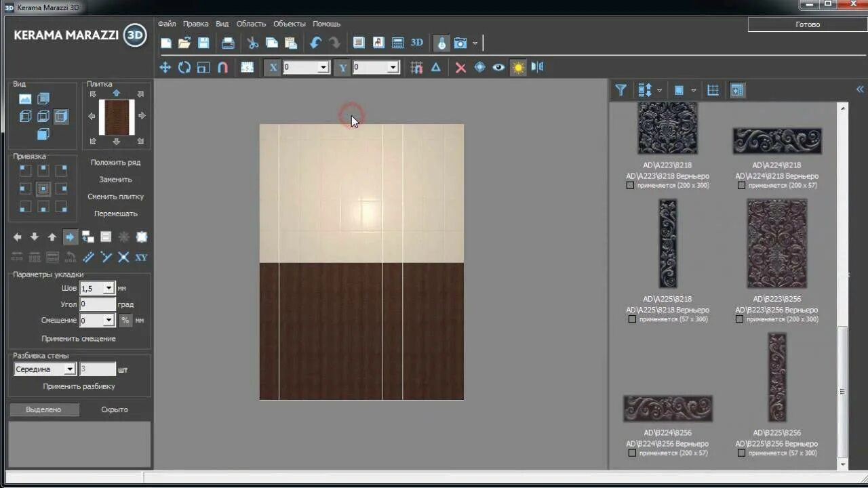Undo the last action with the blue arrow
This screenshot has height=488, width=868.
[315, 43]
